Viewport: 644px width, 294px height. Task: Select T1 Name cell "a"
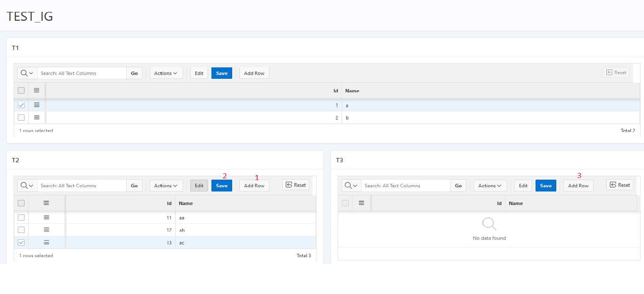(491, 105)
